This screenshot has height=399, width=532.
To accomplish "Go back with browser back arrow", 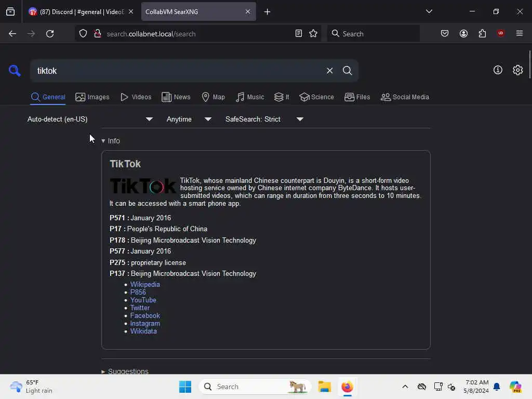I will 12,34.
